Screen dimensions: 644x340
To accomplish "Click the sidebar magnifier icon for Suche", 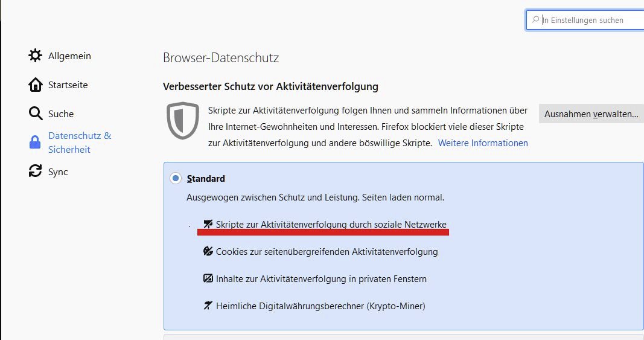I will point(36,114).
